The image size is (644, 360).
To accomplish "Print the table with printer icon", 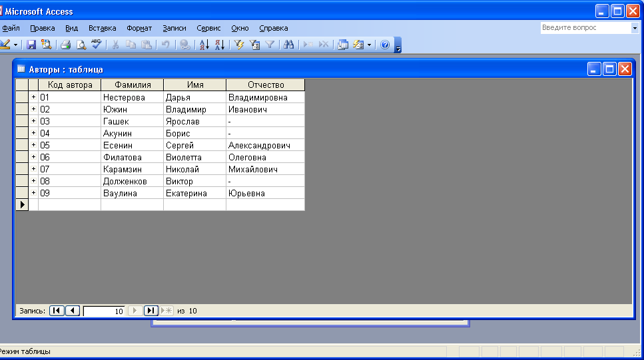I will [x=66, y=45].
